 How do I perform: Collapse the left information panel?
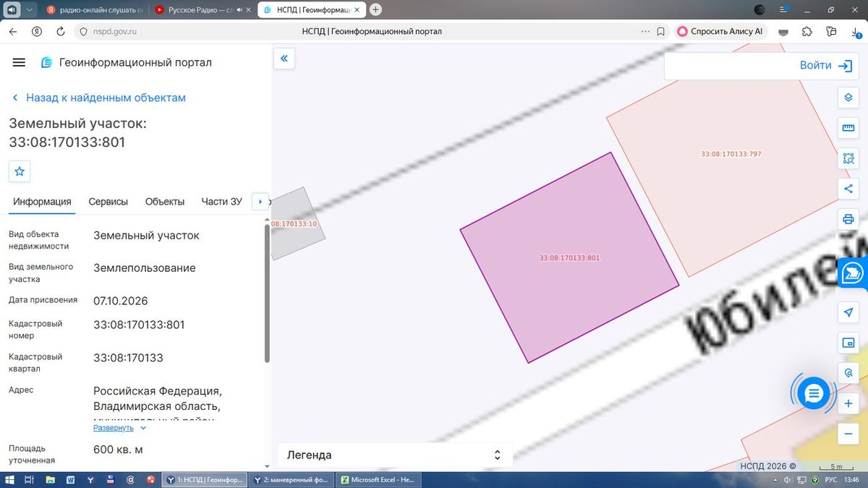click(284, 59)
